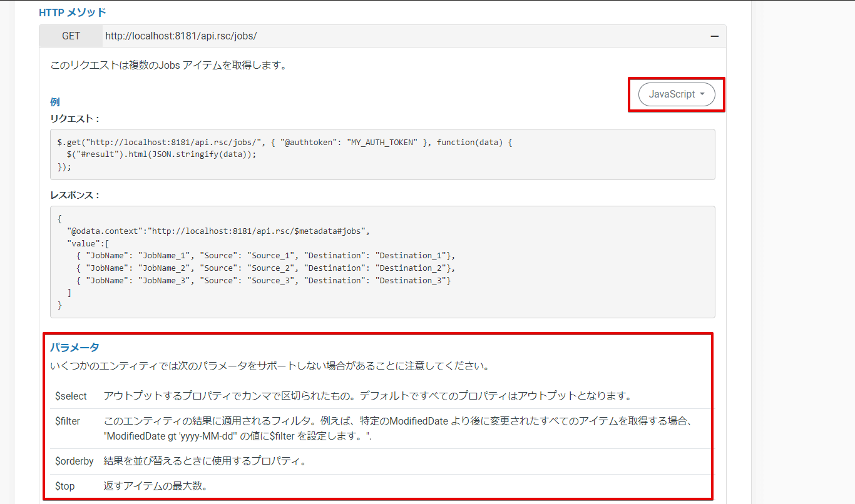
Task: Click the リクエスト label
Action: (75, 118)
